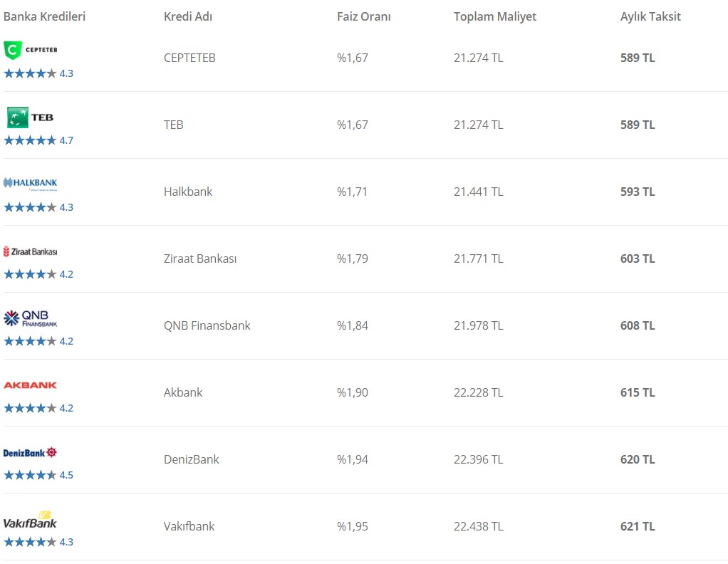Click the DenizBank 4.5 star rating
The height and width of the screenshot is (564, 728).
[38, 475]
